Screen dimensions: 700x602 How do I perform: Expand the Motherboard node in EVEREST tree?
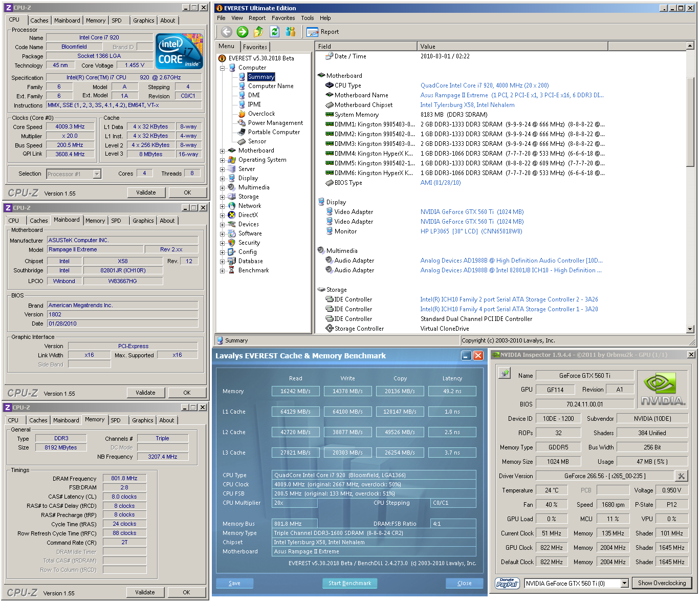(223, 151)
